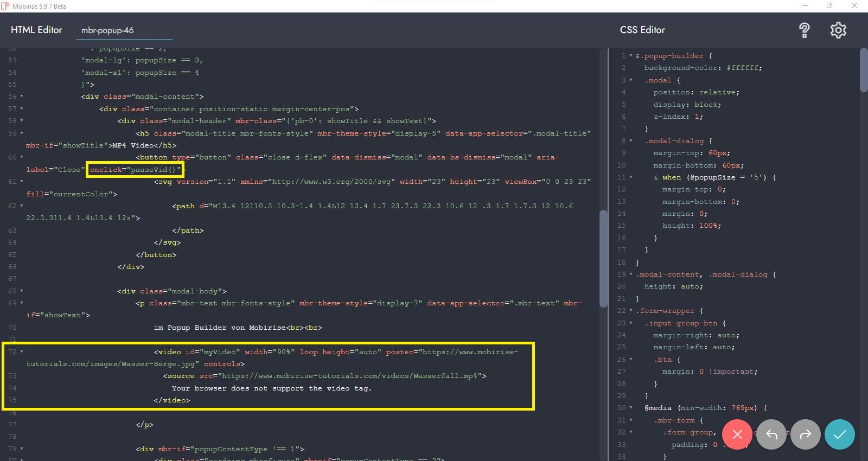Fold the .popup-builder rule at CSS line 1
This screenshot has width=868, height=461.
pyautogui.click(x=631, y=56)
